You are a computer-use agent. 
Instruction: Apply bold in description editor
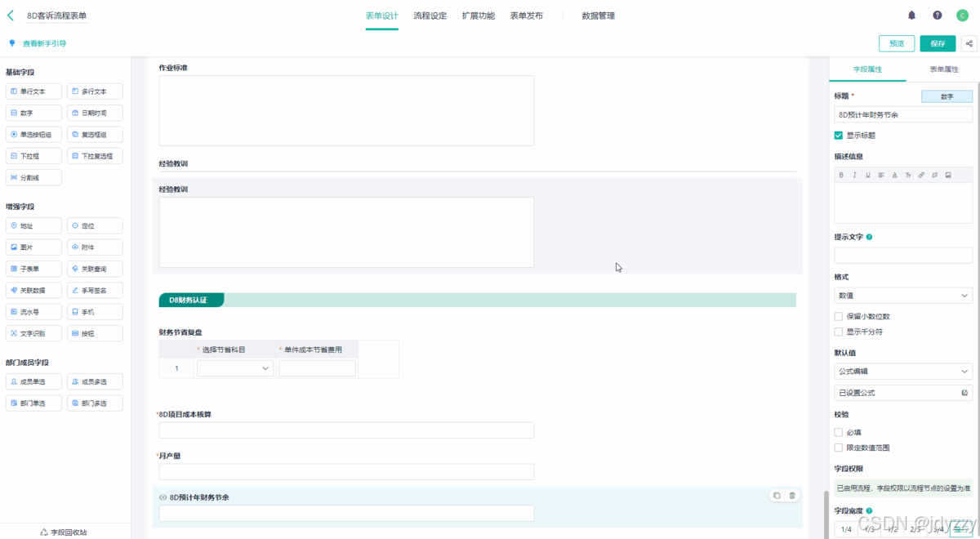click(842, 175)
